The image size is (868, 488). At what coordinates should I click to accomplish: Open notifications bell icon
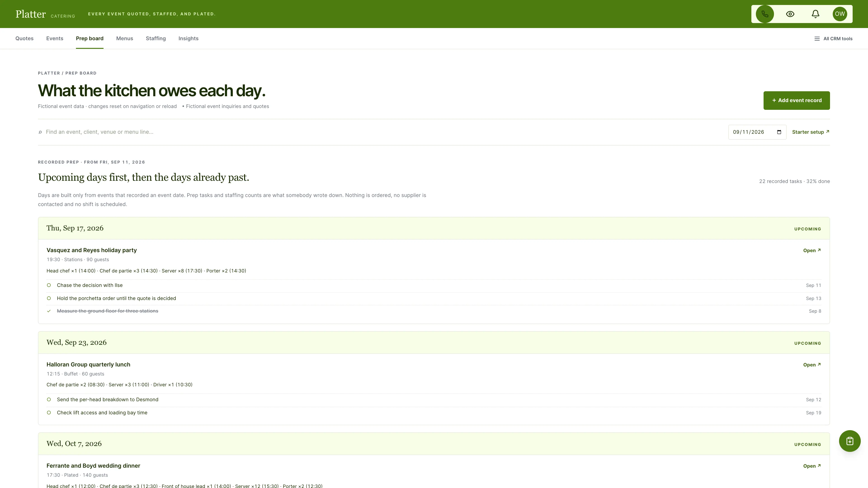tap(815, 14)
